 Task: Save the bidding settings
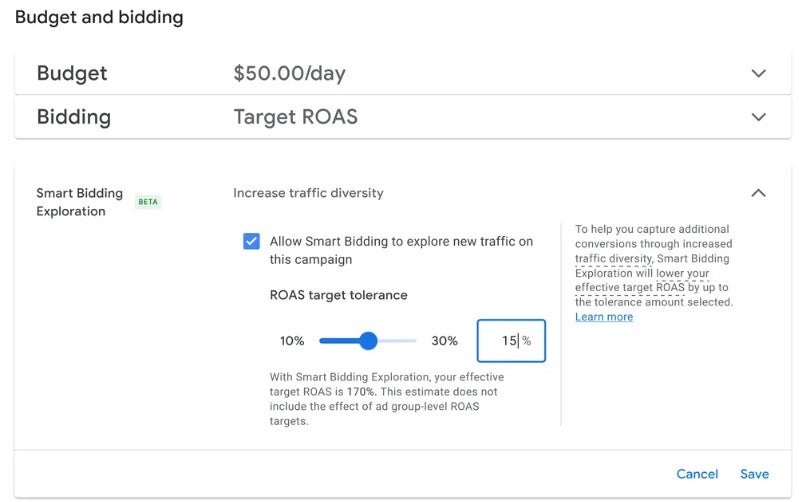point(754,474)
